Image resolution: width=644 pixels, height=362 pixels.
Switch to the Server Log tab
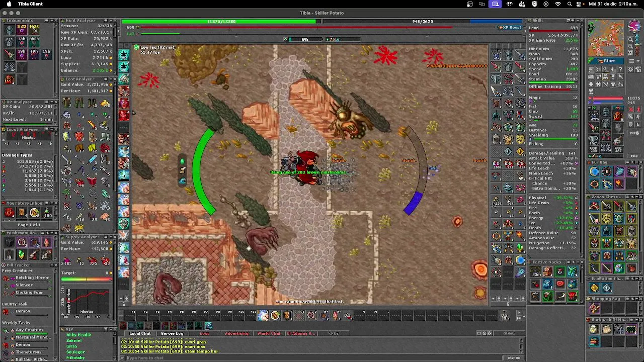point(172,333)
